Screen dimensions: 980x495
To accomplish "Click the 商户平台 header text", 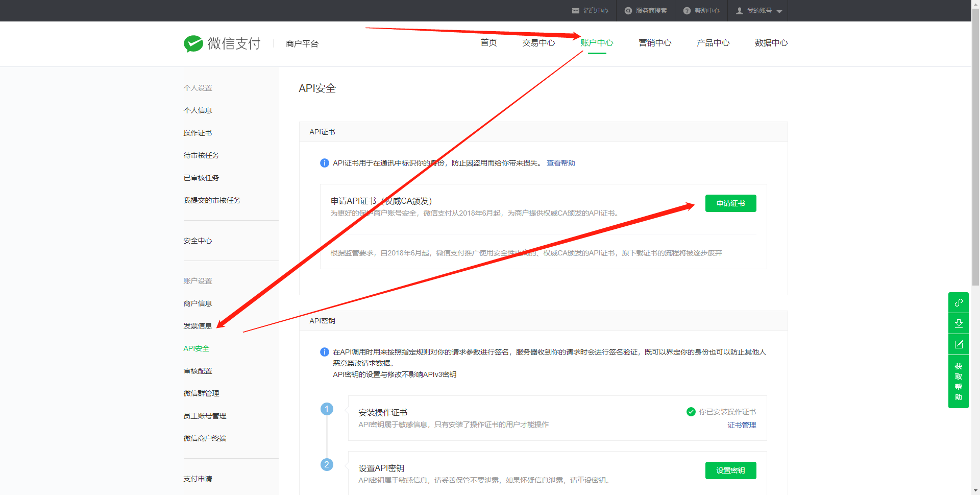I will point(302,44).
